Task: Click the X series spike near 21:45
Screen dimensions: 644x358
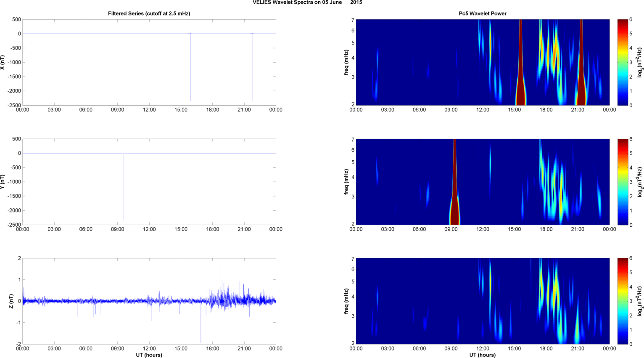Action: [x=252, y=67]
